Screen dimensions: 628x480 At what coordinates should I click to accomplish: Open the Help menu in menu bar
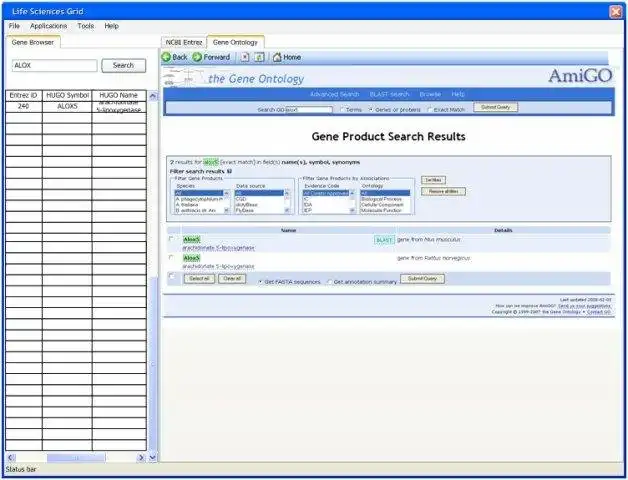[x=111, y=26]
